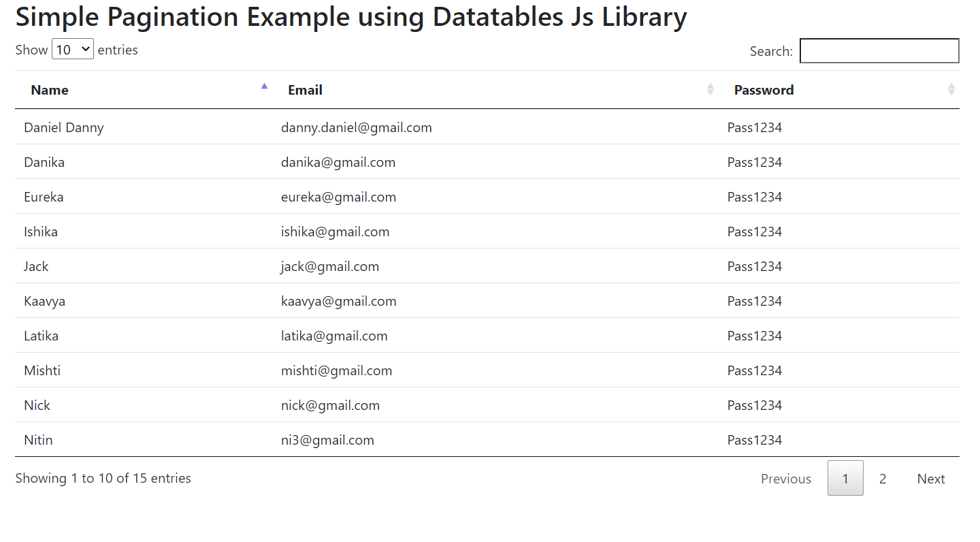
Task: Click the Password column sort arrows icon
Action: (951, 89)
